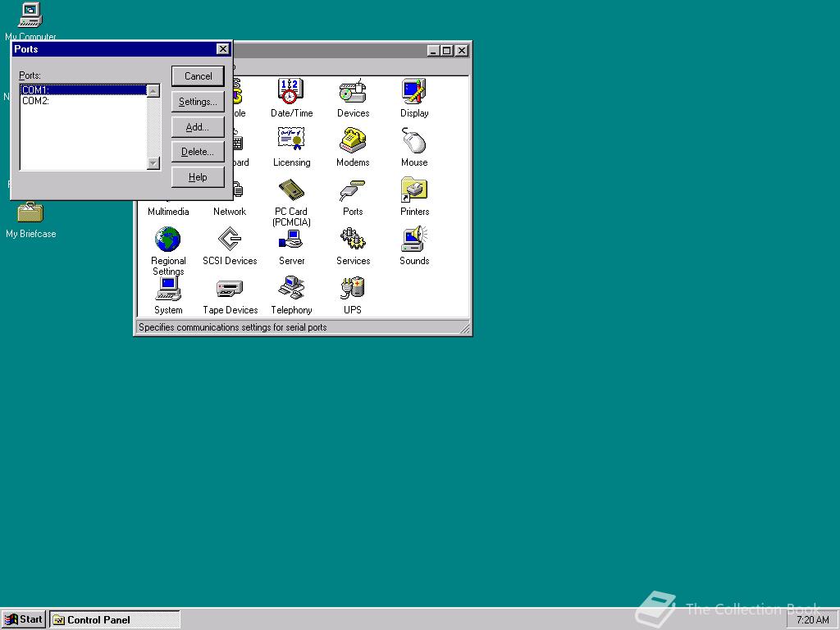
Task: Click the Help button in Ports dialog
Action: [x=197, y=176]
